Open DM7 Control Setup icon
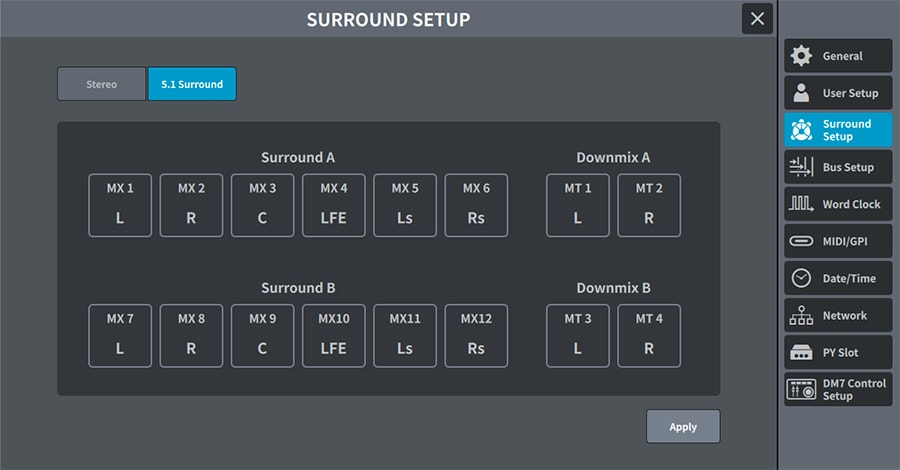Viewport: 900px width, 470px height. pos(802,389)
